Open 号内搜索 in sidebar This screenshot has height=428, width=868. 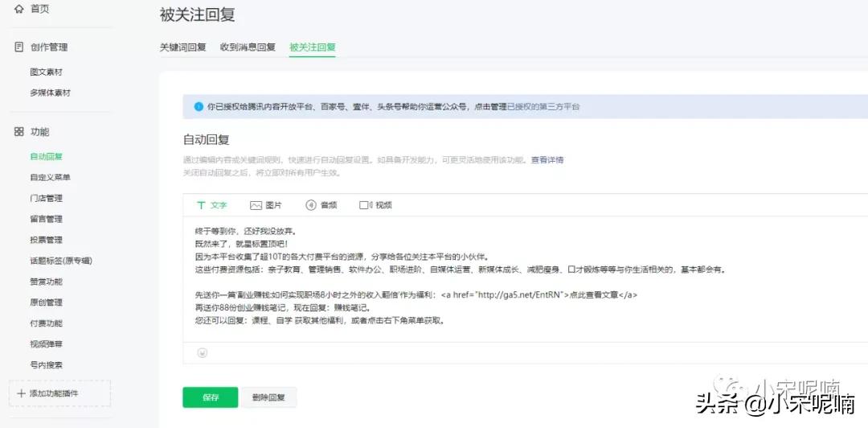coord(47,364)
